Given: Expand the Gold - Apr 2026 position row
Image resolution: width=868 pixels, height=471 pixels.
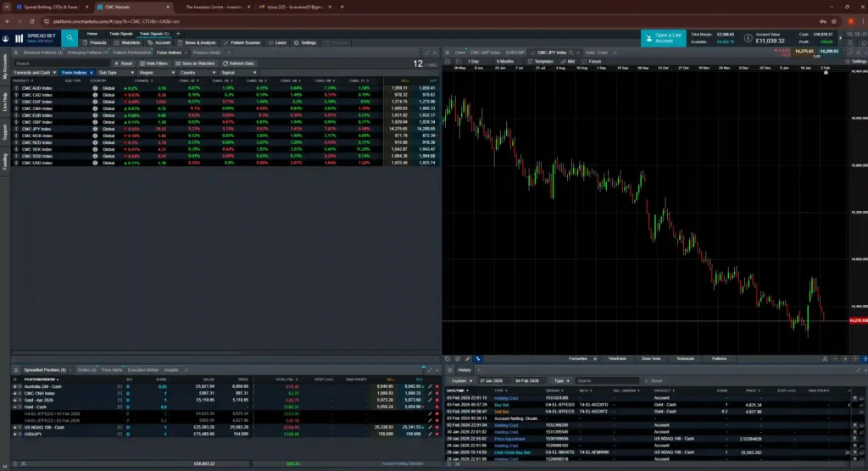Looking at the screenshot, I should 15,400.
